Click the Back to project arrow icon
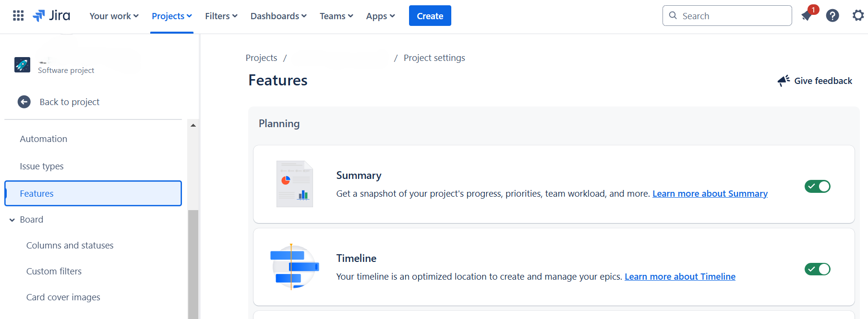Image resolution: width=868 pixels, height=319 pixels. click(24, 102)
